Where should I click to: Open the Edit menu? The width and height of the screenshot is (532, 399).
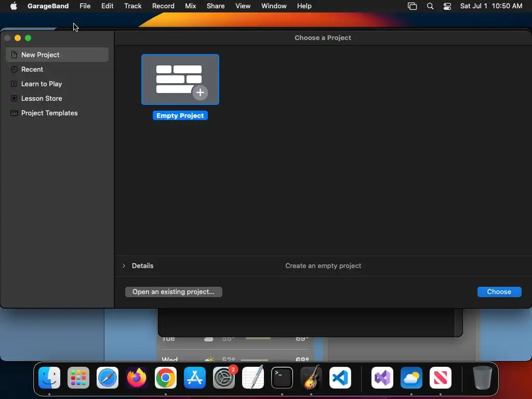click(x=107, y=6)
